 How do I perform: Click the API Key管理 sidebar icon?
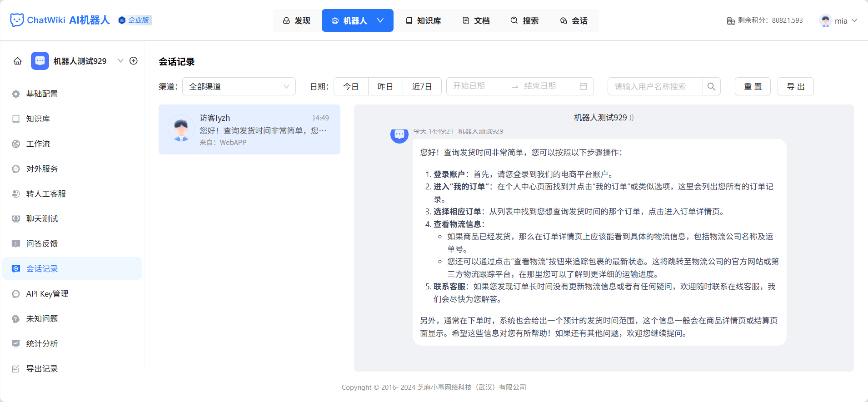point(16,294)
